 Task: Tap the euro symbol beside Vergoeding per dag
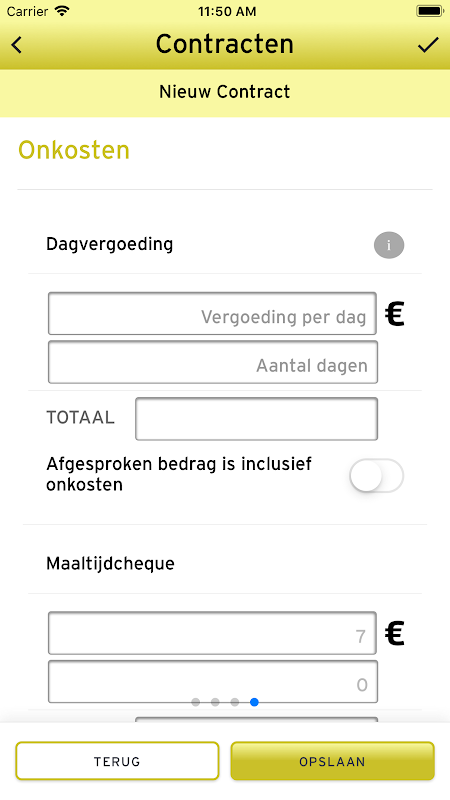click(394, 314)
